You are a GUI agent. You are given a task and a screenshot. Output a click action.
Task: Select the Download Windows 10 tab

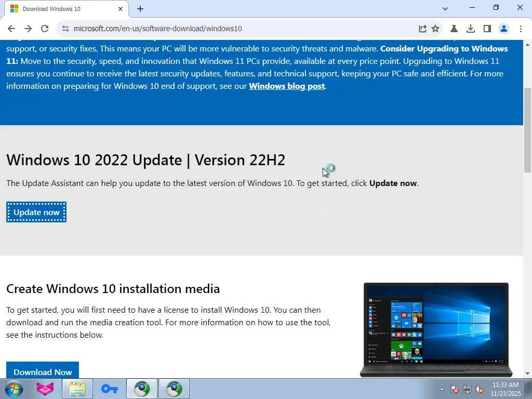[x=66, y=9]
